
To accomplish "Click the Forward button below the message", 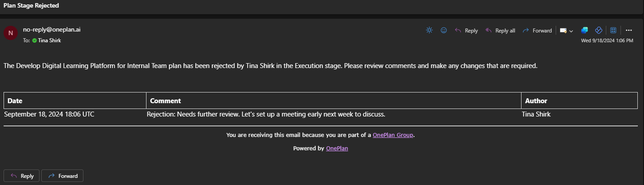I will 62,176.
